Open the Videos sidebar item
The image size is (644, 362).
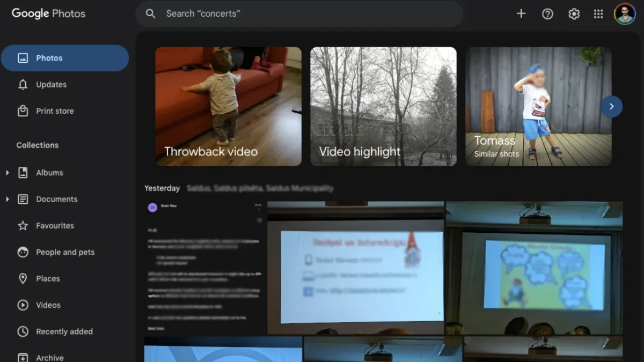point(48,305)
